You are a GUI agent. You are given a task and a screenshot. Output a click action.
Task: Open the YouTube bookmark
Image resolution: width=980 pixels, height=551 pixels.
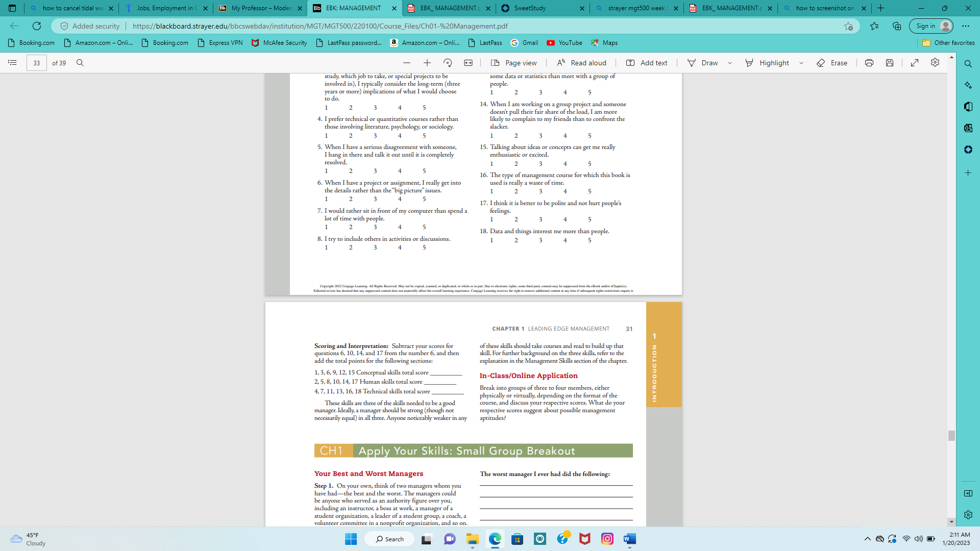pos(565,43)
